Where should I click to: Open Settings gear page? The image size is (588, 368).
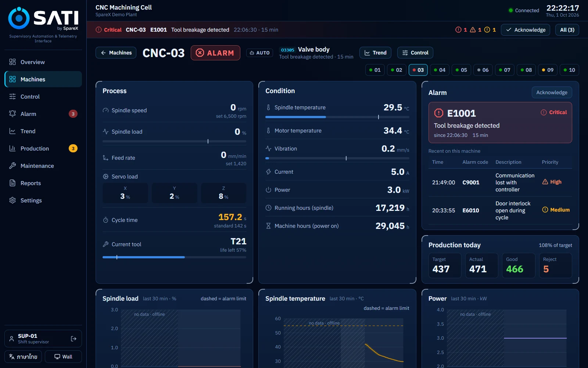pyautogui.click(x=43, y=200)
